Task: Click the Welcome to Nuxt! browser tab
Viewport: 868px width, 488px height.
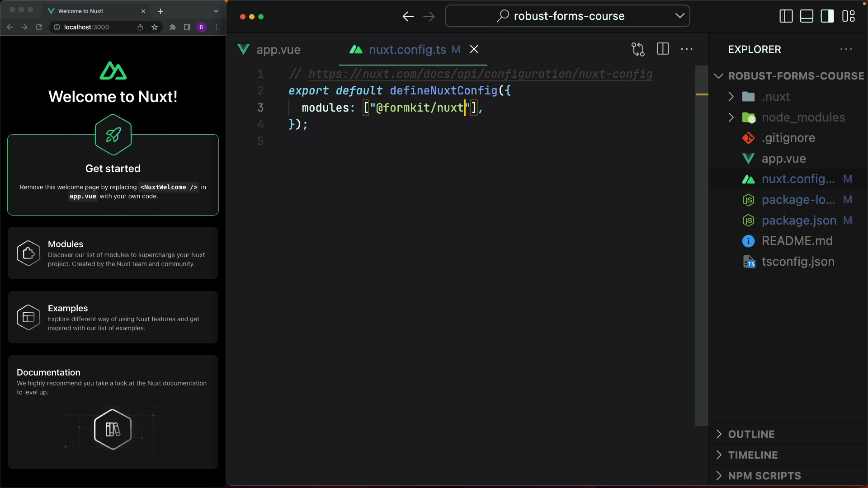Action: pyautogui.click(x=95, y=11)
